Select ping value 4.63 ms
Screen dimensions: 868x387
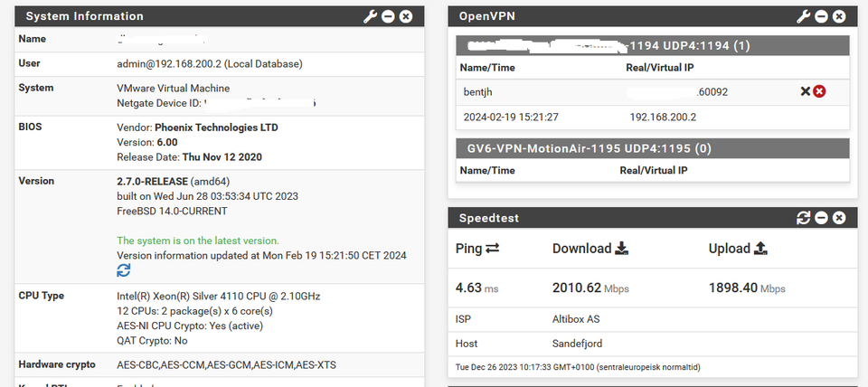pyautogui.click(x=477, y=288)
